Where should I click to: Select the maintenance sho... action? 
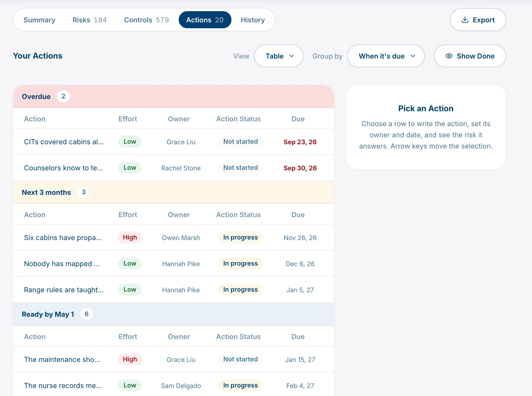(x=174, y=359)
